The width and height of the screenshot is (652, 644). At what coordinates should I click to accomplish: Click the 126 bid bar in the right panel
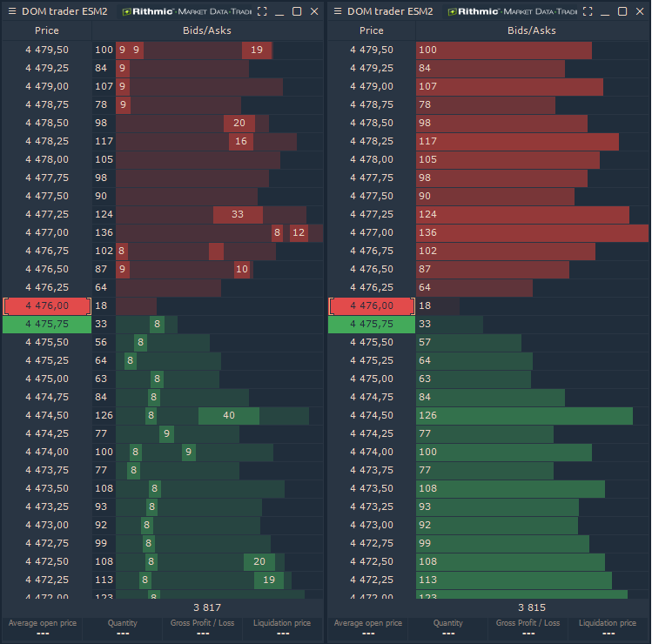point(524,416)
